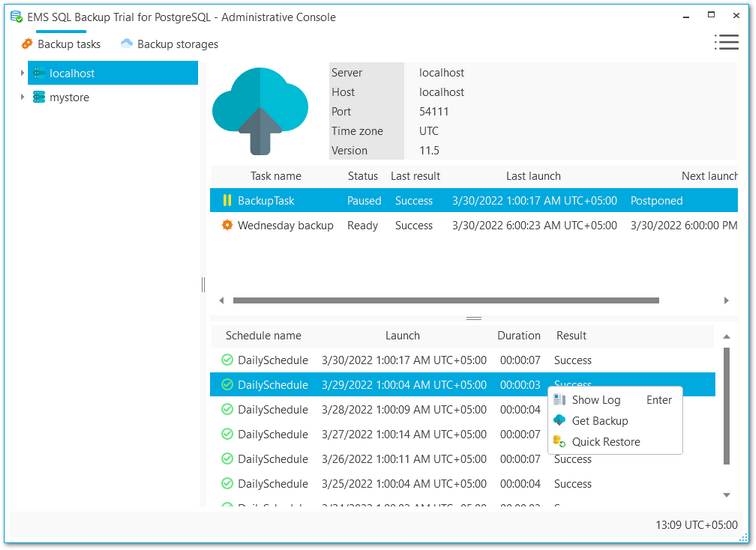The width and height of the screenshot is (756, 550).
Task: Sort by Next launch column header
Action: click(x=709, y=176)
